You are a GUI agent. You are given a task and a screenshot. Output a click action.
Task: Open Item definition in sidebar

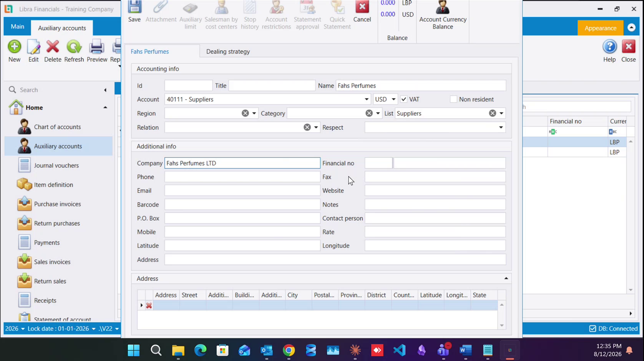point(53,185)
